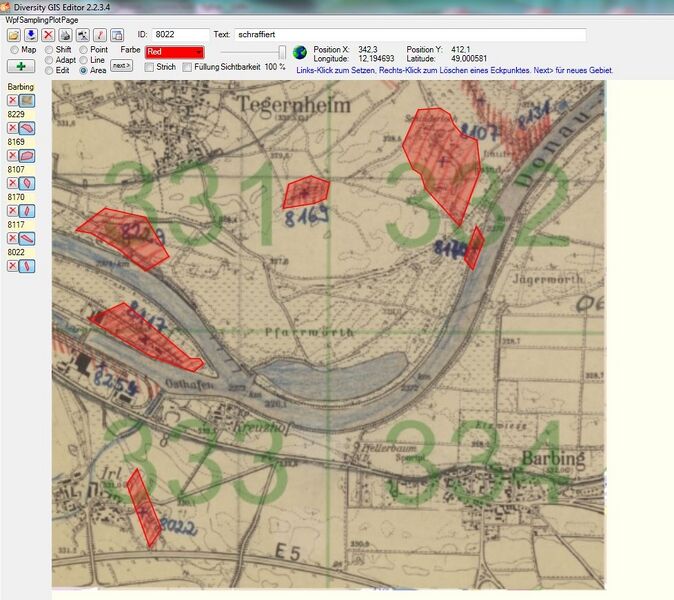674x600 pixels.
Task: Delete polygon 8107 using its red X
Action: pyautogui.click(x=12, y=183)
